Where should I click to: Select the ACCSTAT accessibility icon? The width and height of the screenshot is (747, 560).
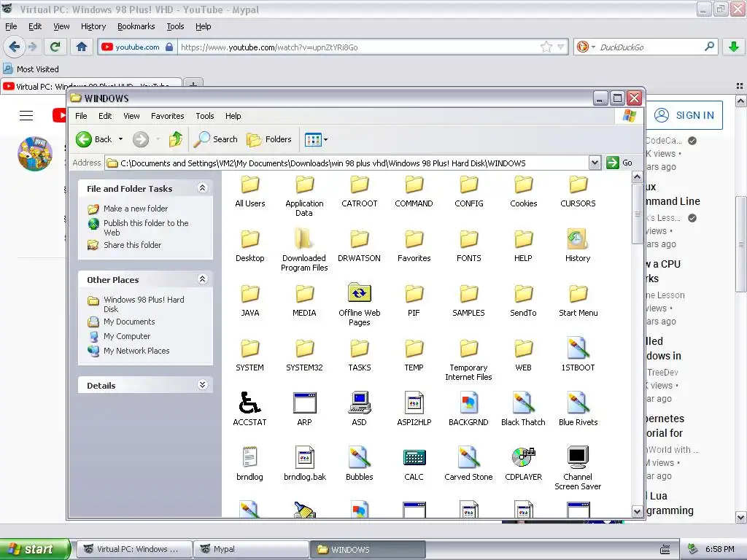(249, 403)
